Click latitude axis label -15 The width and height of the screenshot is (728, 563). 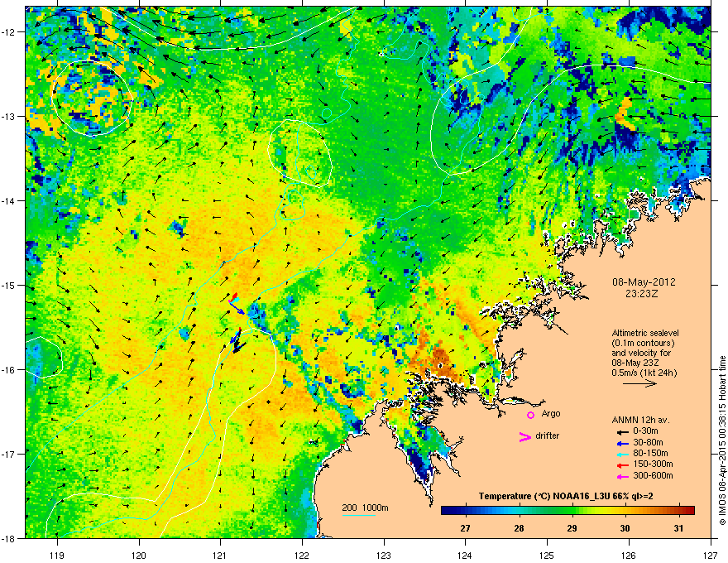click(10, 285)
